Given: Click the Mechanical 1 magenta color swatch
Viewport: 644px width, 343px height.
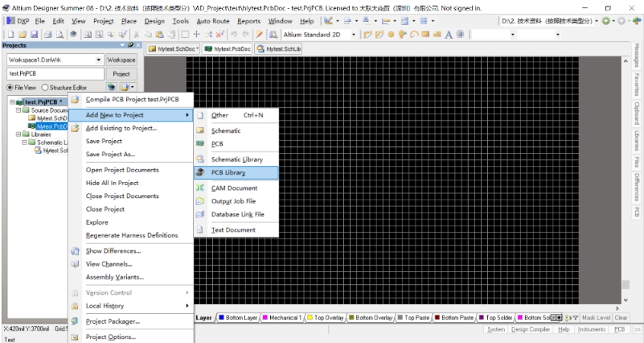Looking at the screenshot, I should click(x=265, y=317).
